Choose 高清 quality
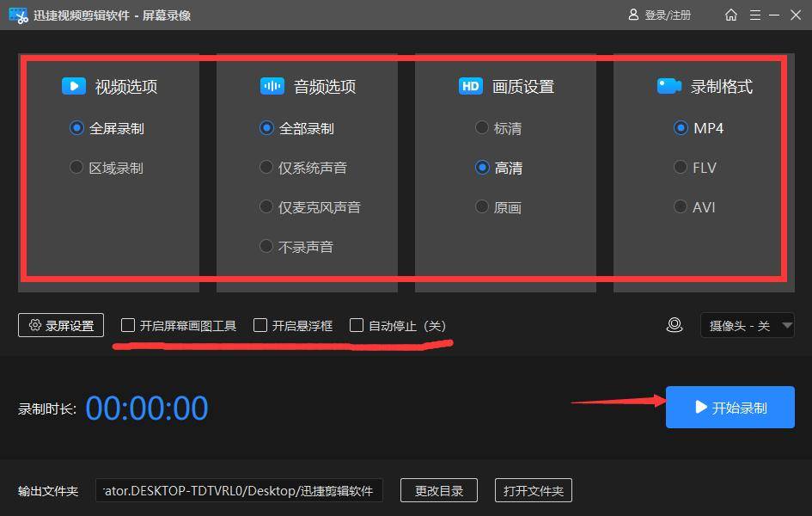Image resolution: width=812 pixels, height=516 pixels. [498, 168]
